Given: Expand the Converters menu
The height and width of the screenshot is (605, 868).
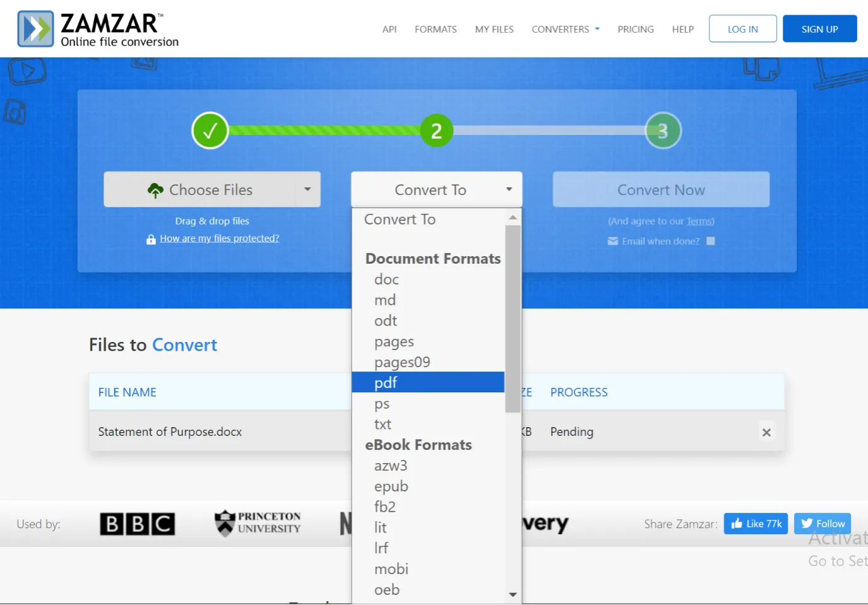Looking at the screenshot, I should (566, 29).
